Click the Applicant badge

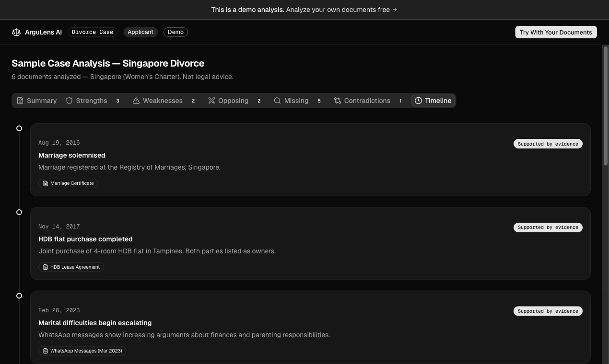pos(140,32)
